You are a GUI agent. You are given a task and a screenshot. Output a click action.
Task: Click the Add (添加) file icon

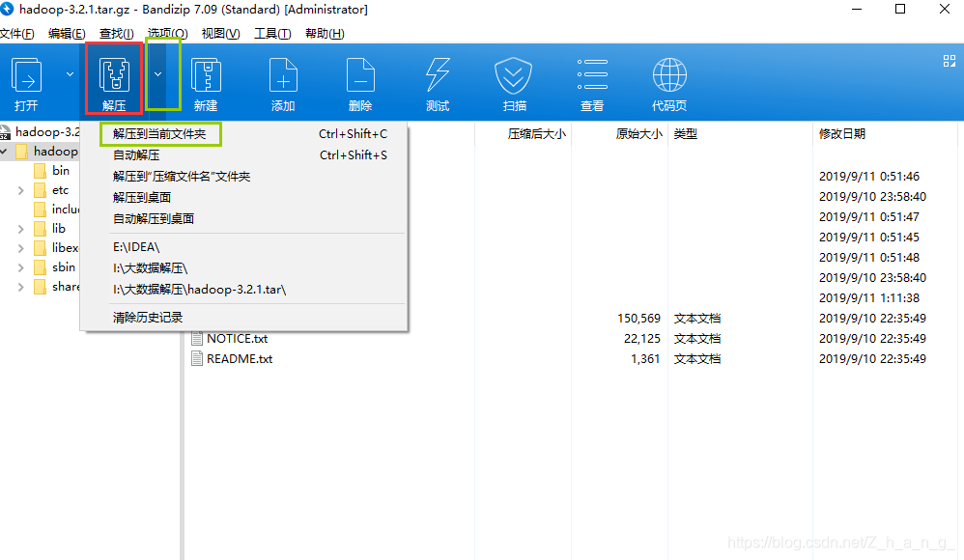tap(283, 76)
